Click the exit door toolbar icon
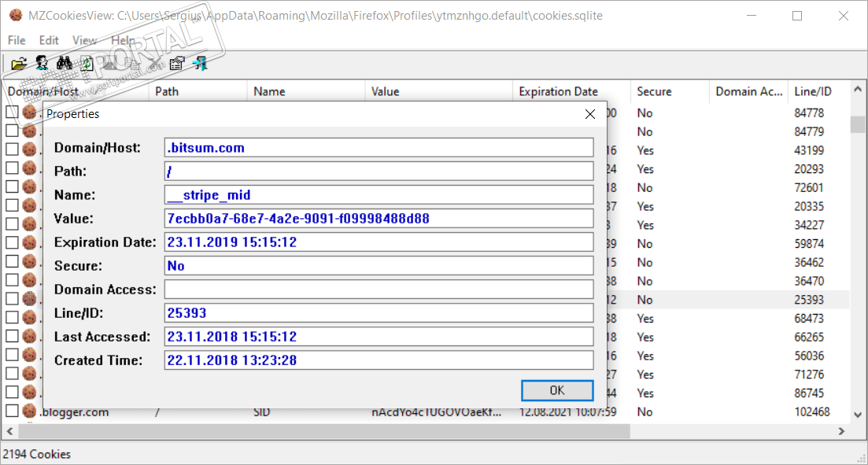Screen dimensions: 868x465 click(x=200, y=64)
